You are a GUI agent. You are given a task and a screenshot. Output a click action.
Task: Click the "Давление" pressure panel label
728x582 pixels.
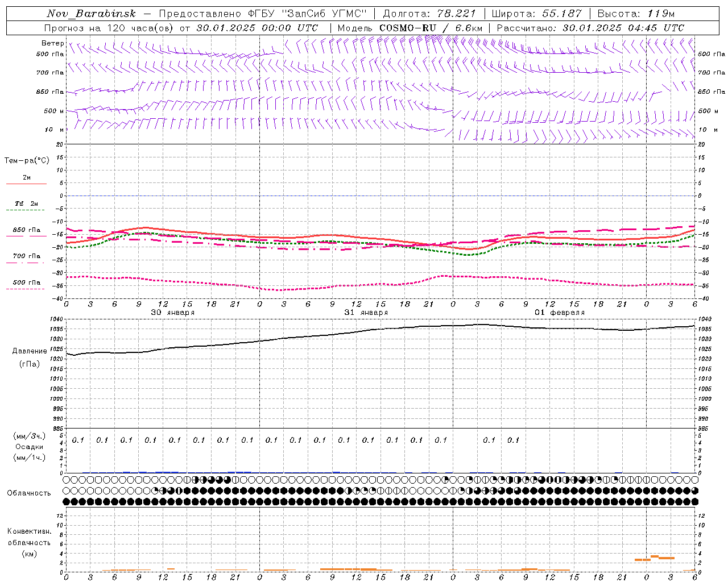tap(30, 351)
